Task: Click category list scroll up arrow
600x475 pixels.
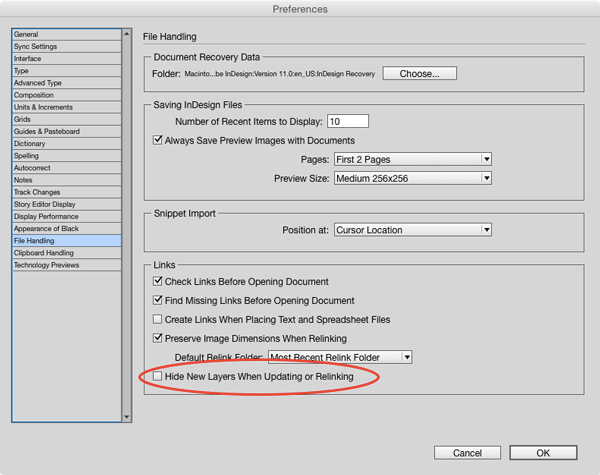Action: [127, 34]
